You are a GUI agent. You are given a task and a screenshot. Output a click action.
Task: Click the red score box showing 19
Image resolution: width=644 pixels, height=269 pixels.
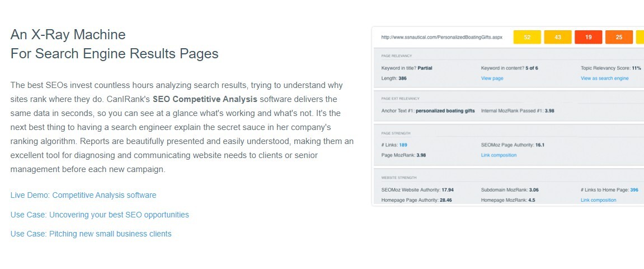click(588, 37)
